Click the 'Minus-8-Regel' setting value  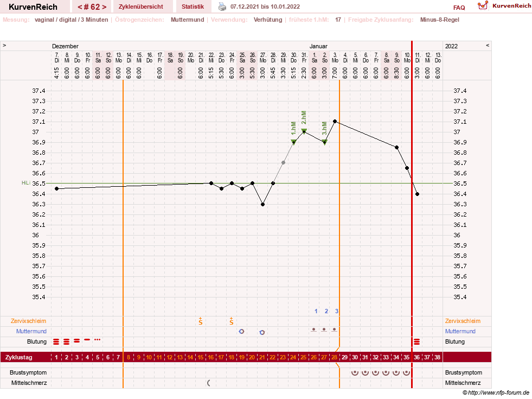click(x=439, y=20)
